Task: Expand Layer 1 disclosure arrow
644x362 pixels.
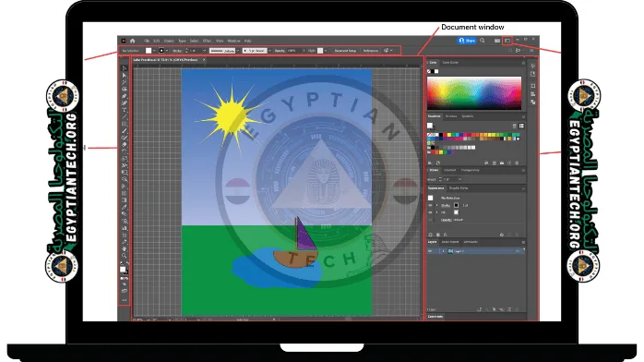Action: click(443, 251)
